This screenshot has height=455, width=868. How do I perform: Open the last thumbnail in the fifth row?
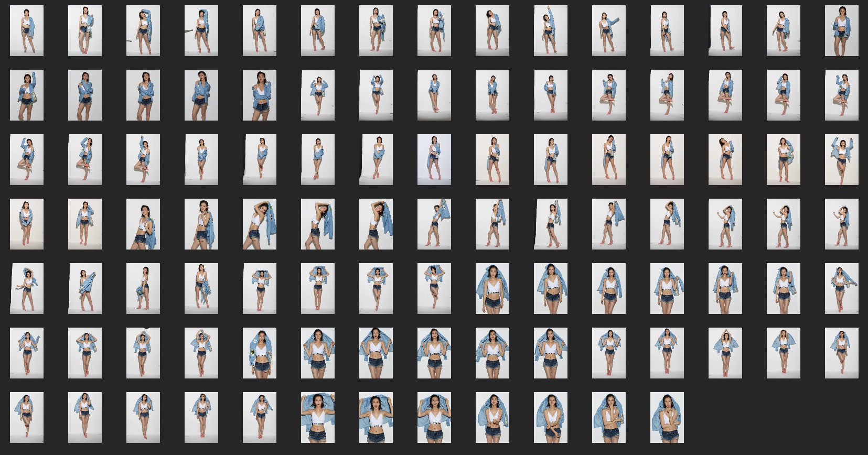[842, 289]
